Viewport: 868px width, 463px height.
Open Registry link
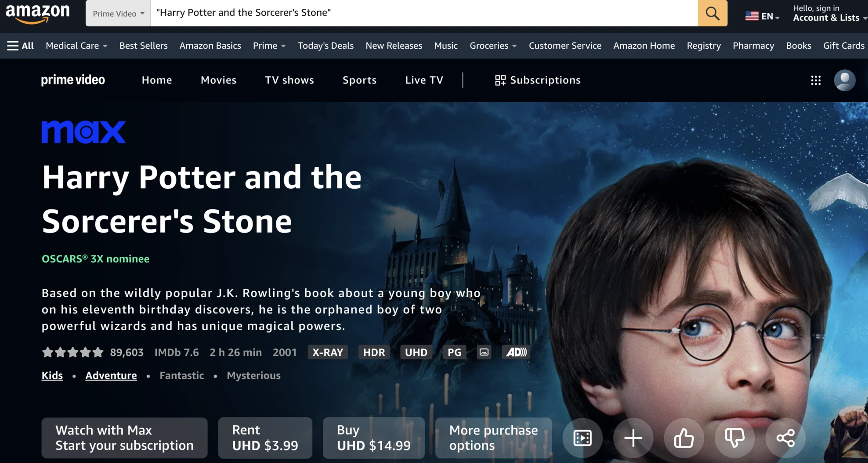704,46
